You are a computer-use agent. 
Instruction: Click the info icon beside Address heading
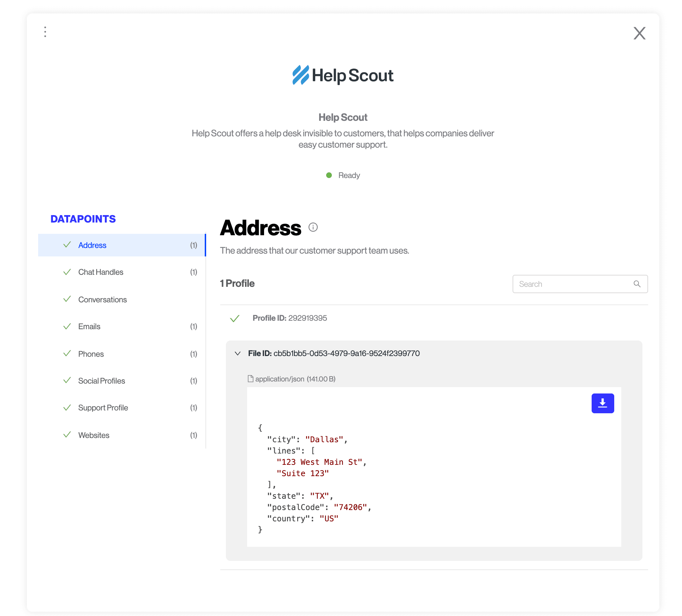pyautogui.click(x=313, y=227)
